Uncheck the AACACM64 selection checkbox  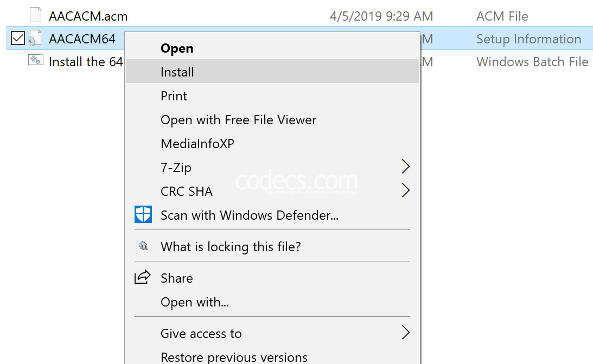pyautogui.click(x=18, y=38)
